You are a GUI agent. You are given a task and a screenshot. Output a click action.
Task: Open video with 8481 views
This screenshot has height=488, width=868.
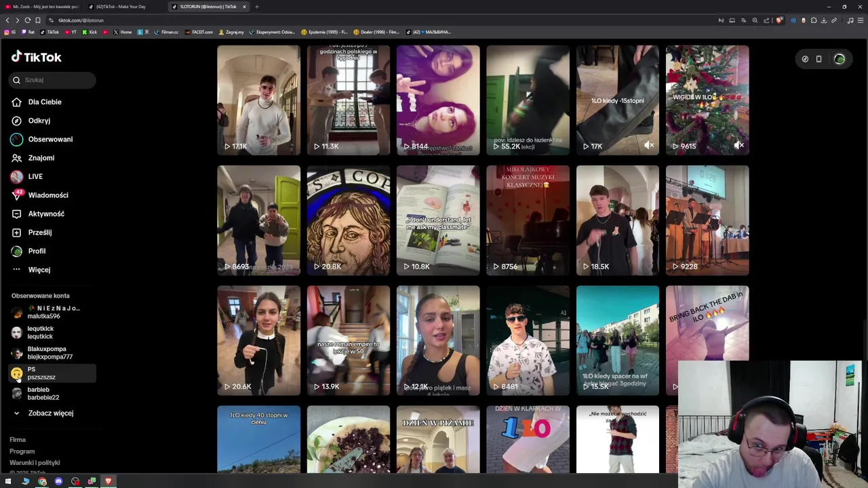click(528, 340)
